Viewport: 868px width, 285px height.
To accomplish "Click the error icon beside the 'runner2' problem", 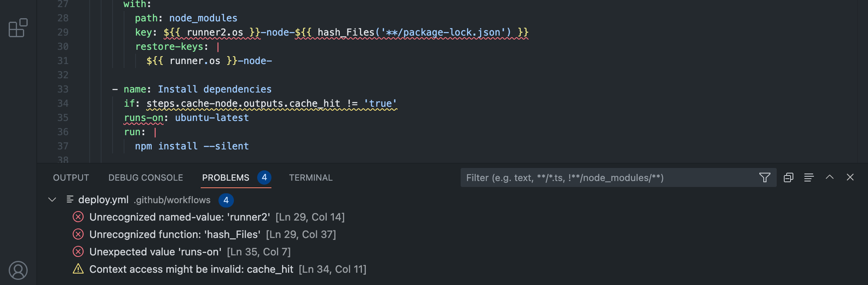I will click(x=79, y=217).
